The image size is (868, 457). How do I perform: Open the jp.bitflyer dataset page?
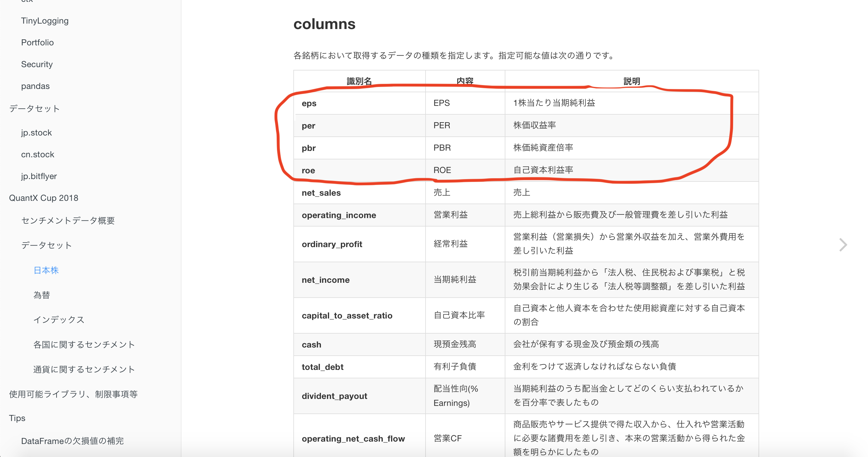coord(39,176)
